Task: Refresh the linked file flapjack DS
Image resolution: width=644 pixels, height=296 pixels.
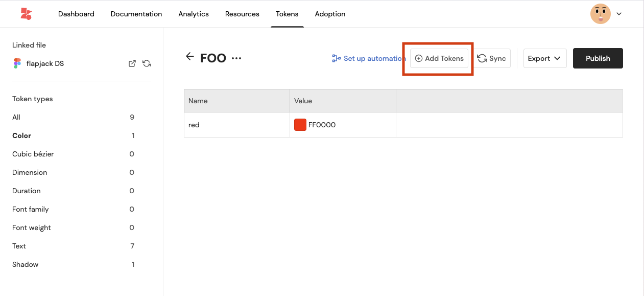Action: tap(147, 63)
